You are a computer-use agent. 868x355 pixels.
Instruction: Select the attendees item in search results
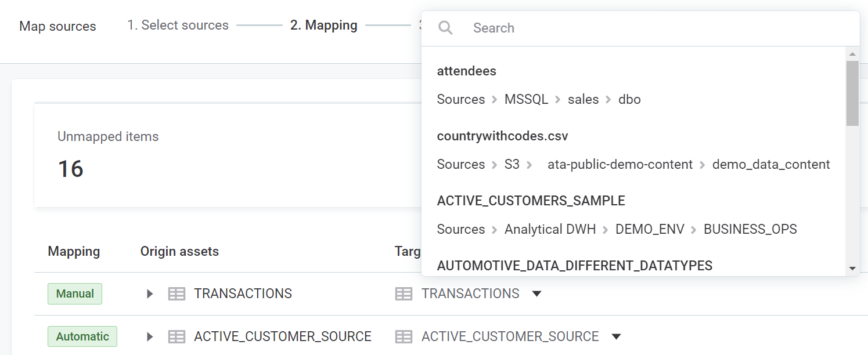(466, 71)
